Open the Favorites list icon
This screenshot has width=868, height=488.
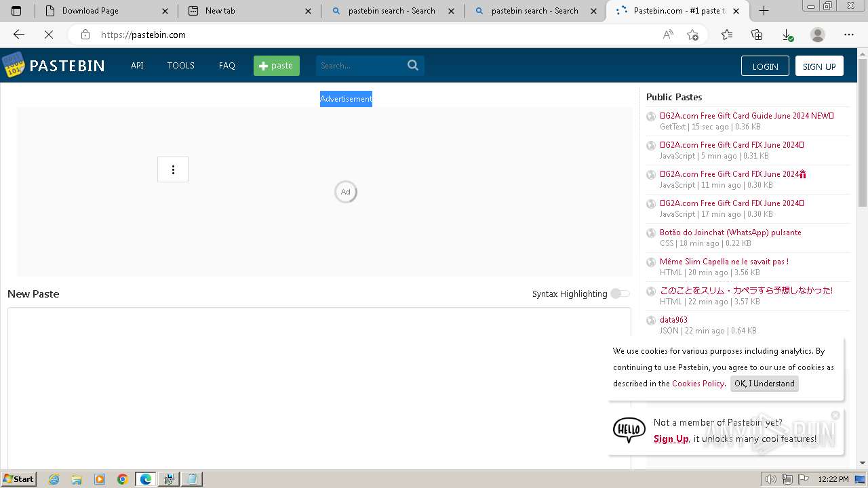[x=727, y=35]
